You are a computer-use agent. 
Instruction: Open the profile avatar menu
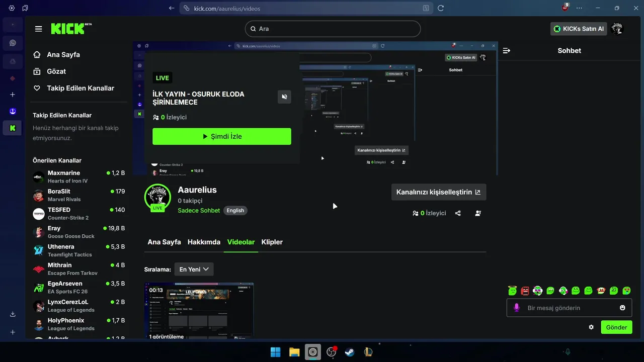(617, 29)
